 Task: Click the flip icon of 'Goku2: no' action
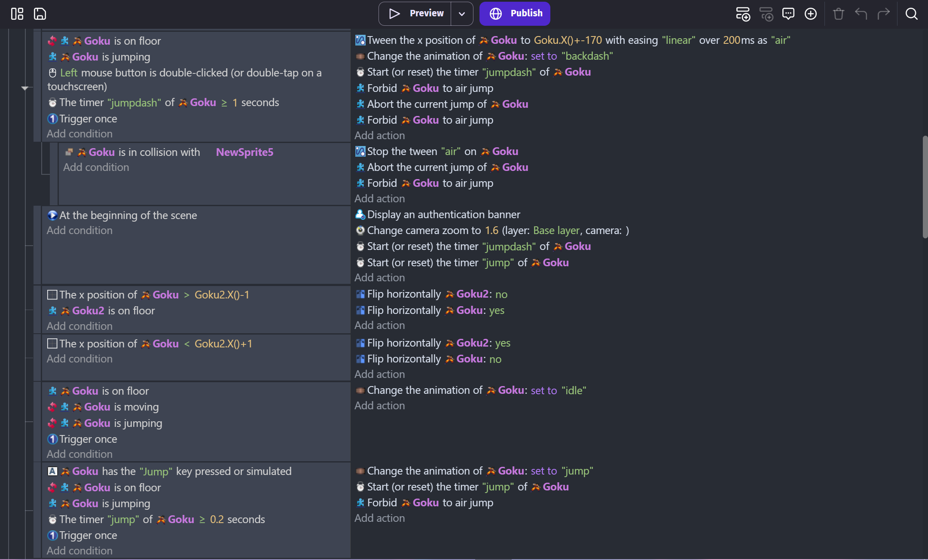tap(360, 294)
